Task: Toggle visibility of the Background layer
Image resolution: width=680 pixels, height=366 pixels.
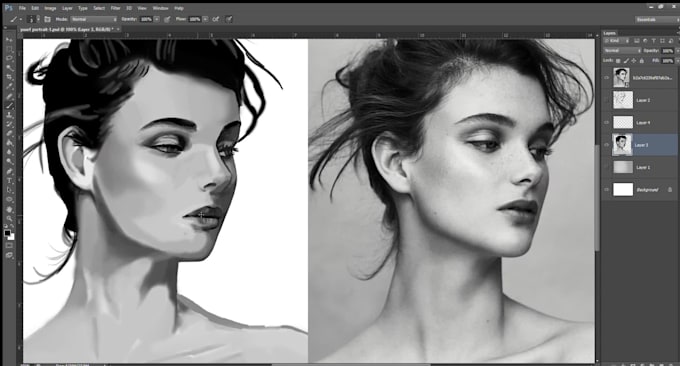Action: coord(606,190)
